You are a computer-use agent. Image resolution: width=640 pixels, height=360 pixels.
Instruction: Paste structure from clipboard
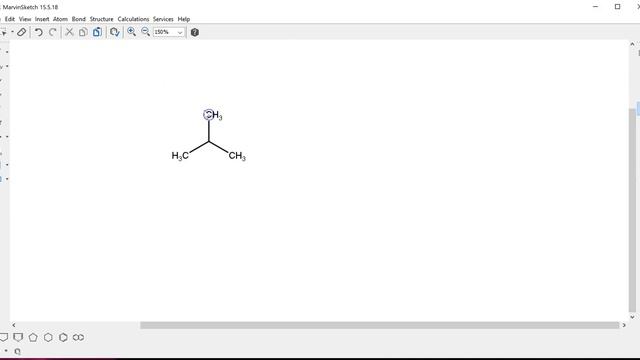click(97, 32)
